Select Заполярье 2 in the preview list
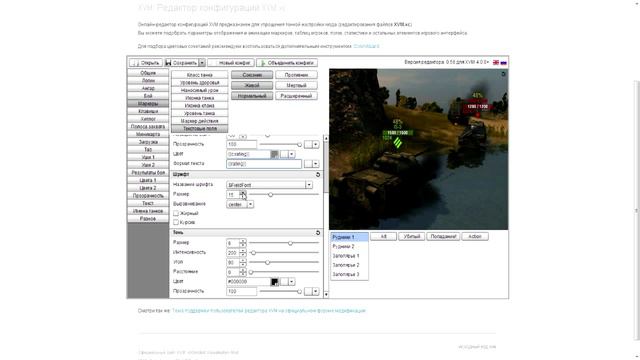The image size is (640, 360). tap(349, 265)
